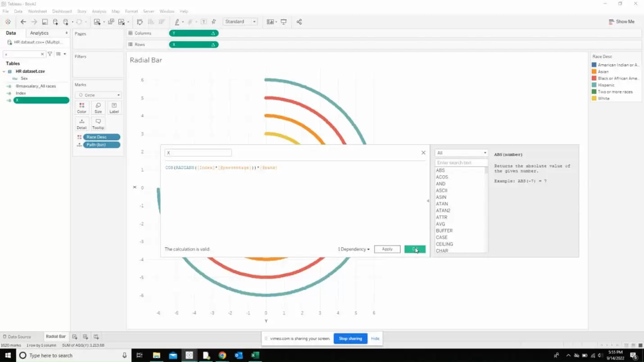The image size is (644, 362).
Task: Click the fix axes pin icon
Action: [x=214, y=22]
